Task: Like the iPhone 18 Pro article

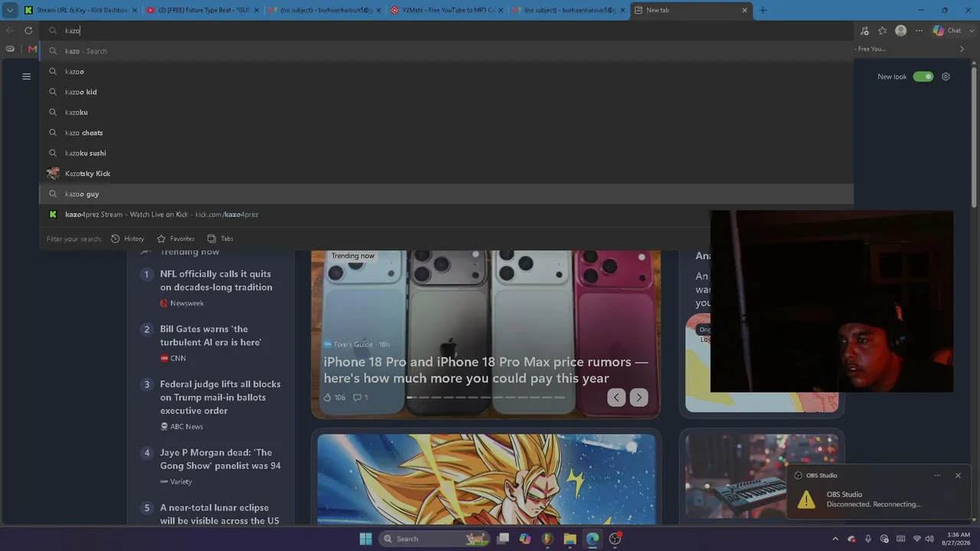Action: coord(335,397)
